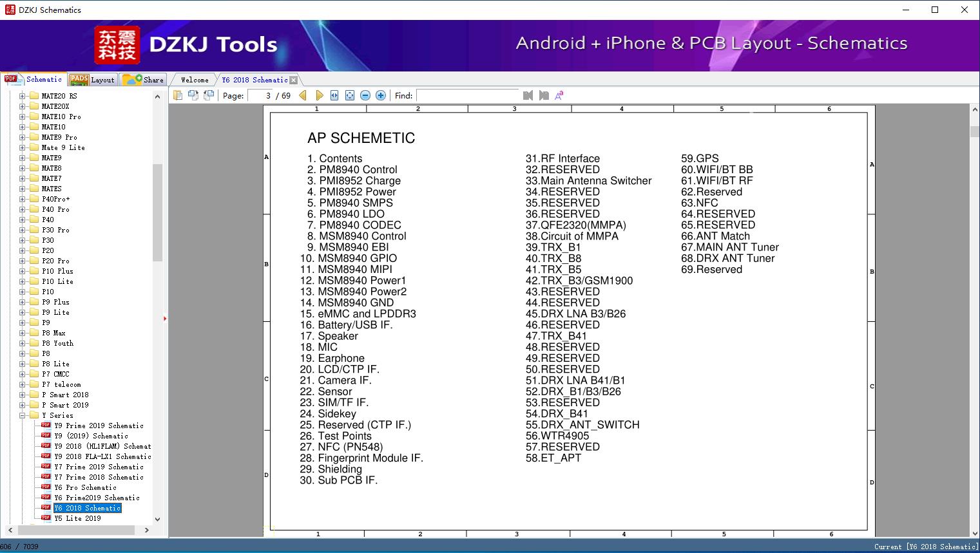Click PDF icon beside Y9 Prime 2019 Schematic
980x553 pixels.
click(x=46, y=426)
